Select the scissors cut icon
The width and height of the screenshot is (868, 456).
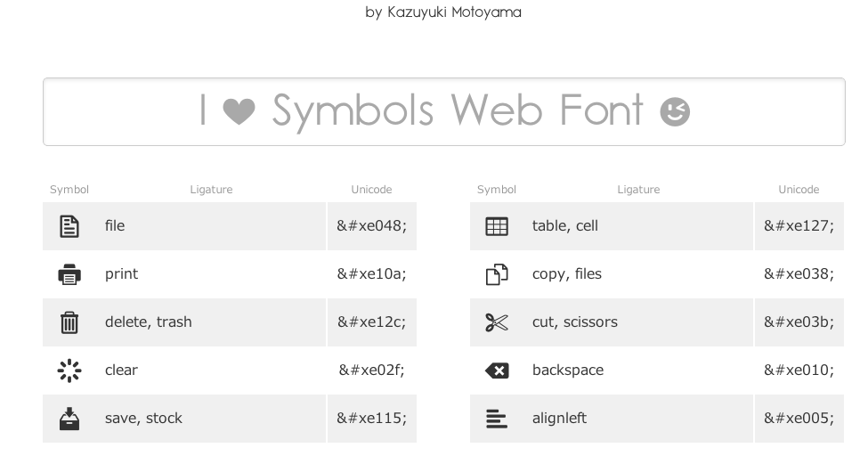(497, 322)
